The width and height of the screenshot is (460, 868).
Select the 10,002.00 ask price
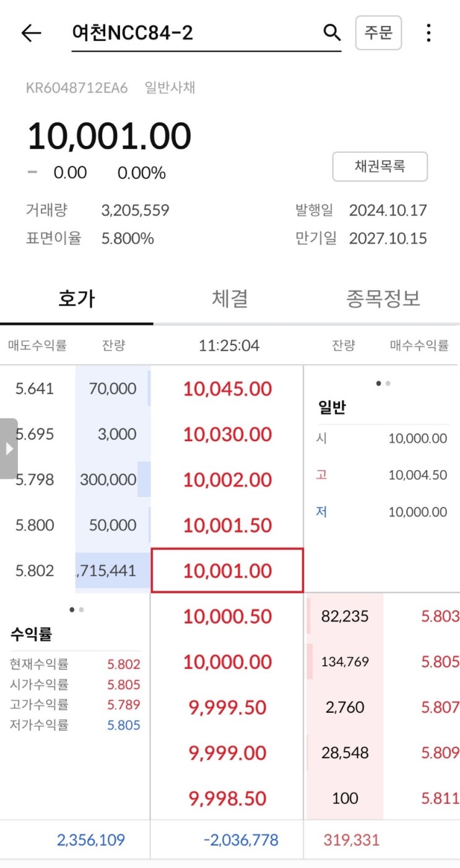click(x=227, y=480)
